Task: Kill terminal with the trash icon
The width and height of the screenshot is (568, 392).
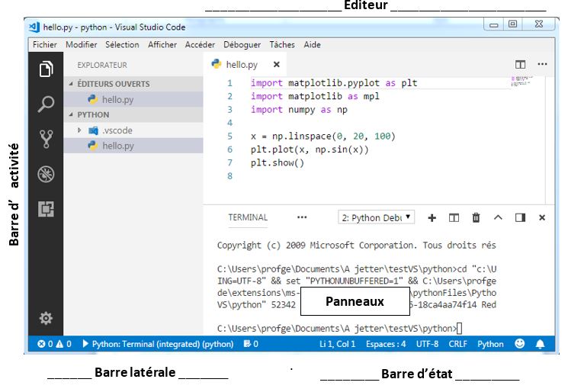Action: [x=476, y=217]
